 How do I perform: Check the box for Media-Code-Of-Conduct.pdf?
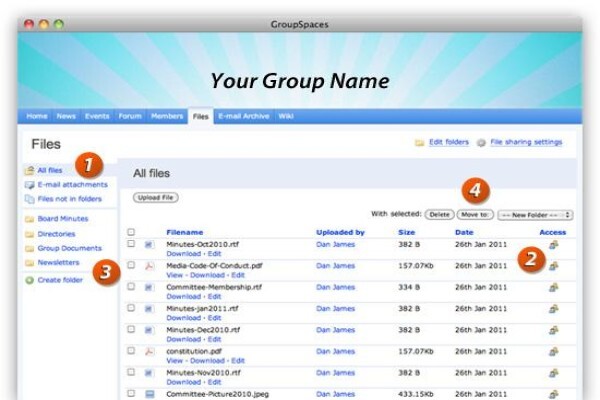(131, 265)
